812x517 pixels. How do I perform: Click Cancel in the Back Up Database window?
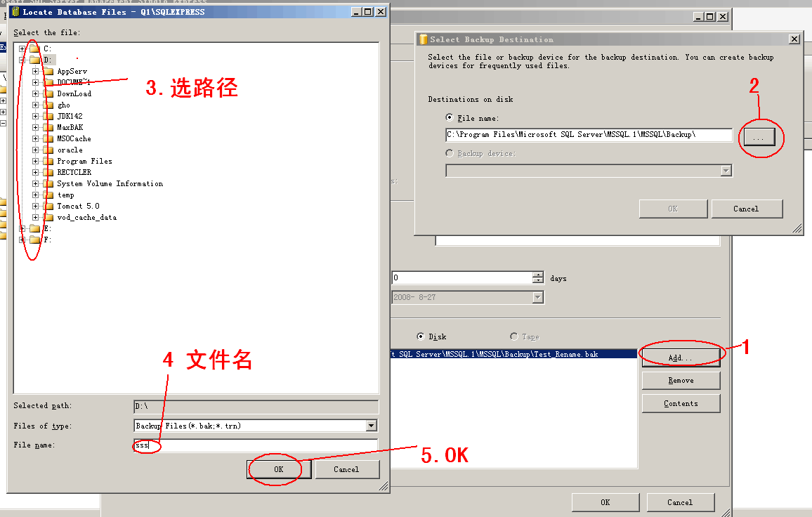pyautogui.click(x=680, y=502)
